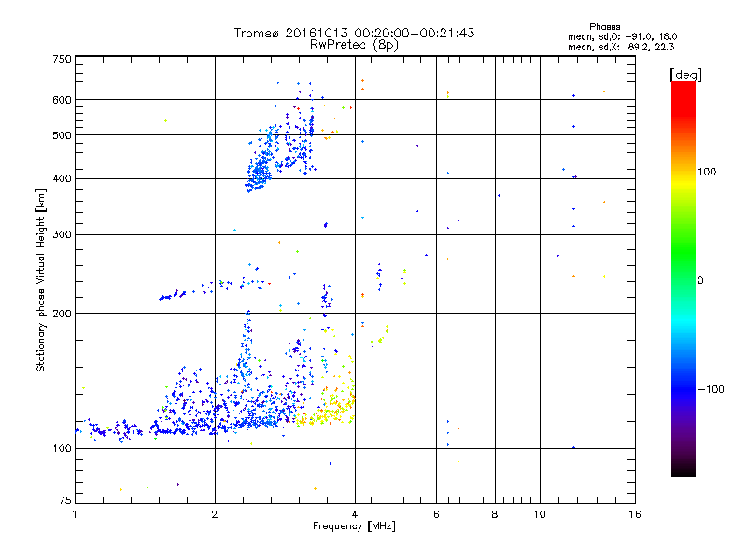Click the x-axis '4' tick label
This screenshot has width=747, height=560.
pyautogui.click(x=355, y=514)
